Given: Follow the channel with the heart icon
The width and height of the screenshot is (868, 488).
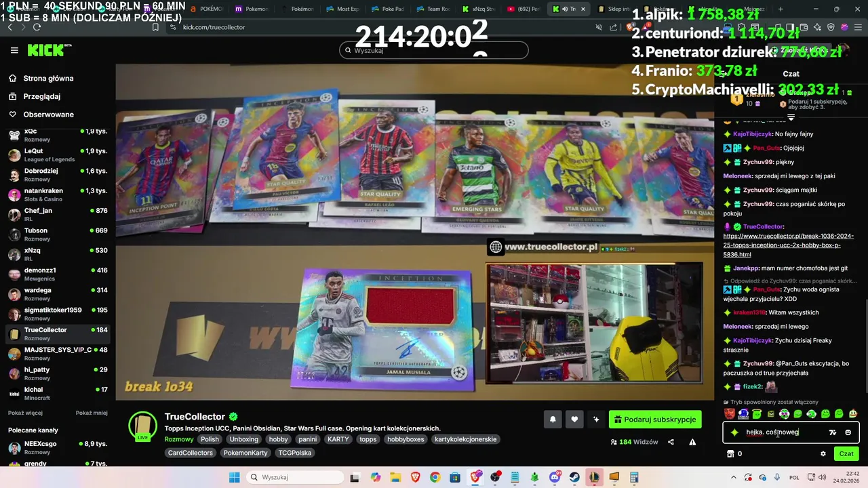Looking at the screenshot, I should pyautogui.click(x=574, y=420).
